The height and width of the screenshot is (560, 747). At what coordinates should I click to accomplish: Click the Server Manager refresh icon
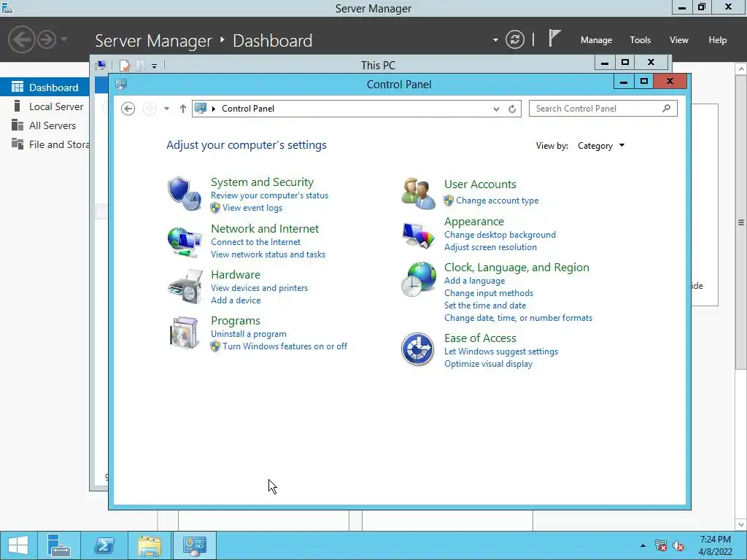[515, 39]
